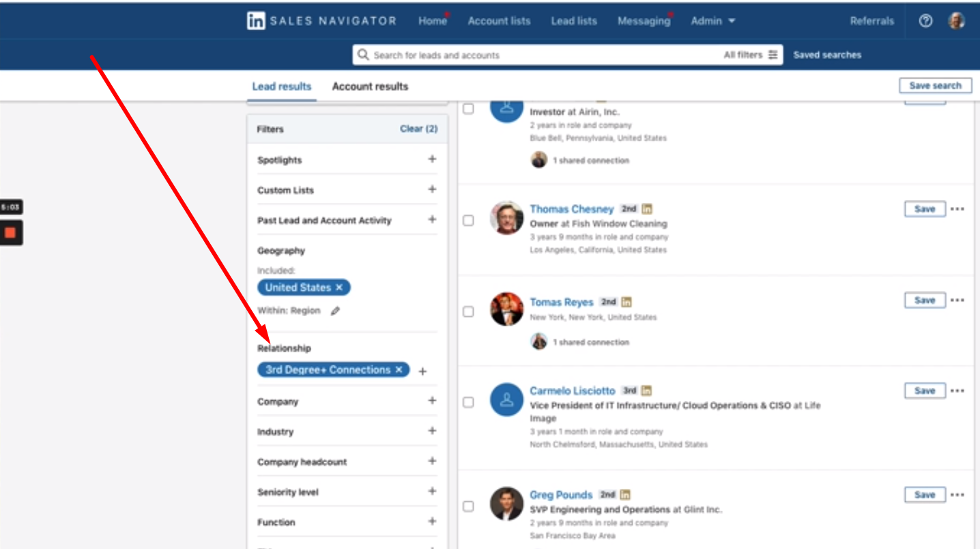
Task: Save the Tomas Reyes lead
Action: 925,300
